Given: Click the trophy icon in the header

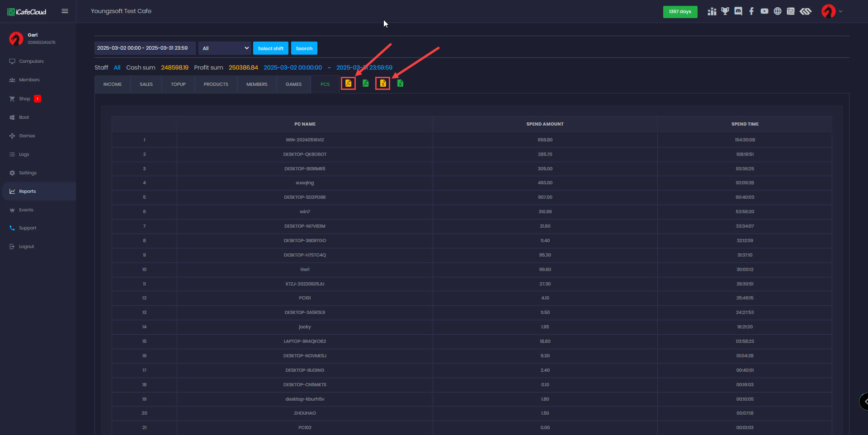Looking at the screenshot, I should pyautogui.click(x=725, y=11).
